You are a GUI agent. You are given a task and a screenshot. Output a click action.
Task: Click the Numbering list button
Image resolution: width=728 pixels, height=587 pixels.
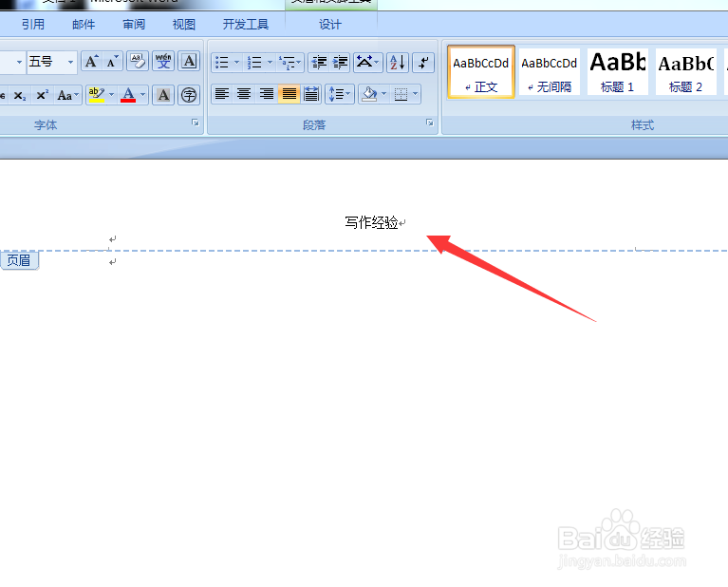pos(254,63)
